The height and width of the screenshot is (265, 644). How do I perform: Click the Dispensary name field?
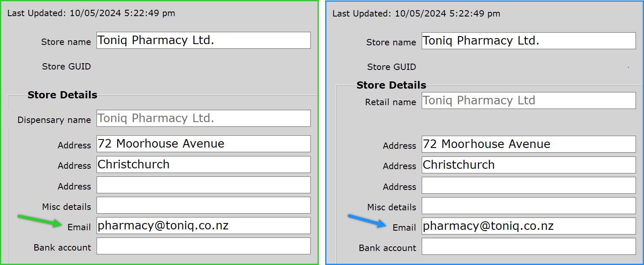tap(204, 118)
